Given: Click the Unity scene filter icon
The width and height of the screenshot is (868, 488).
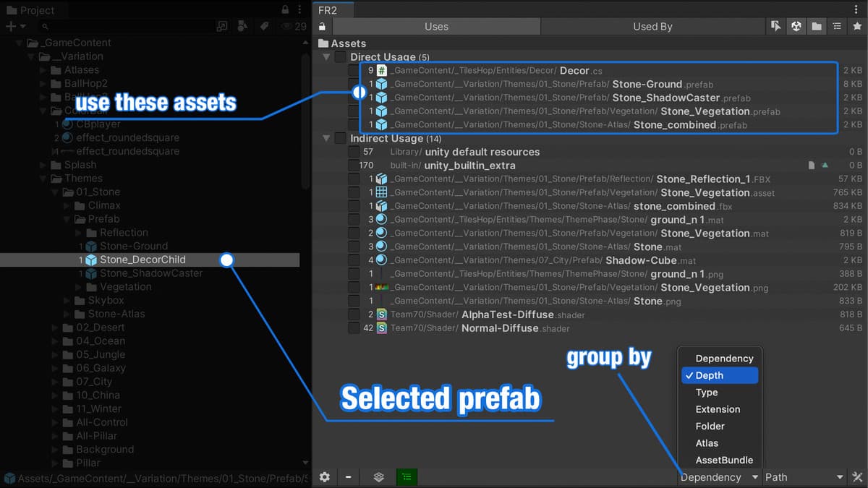Looking at the screenshot, I should tap(796, 27).
